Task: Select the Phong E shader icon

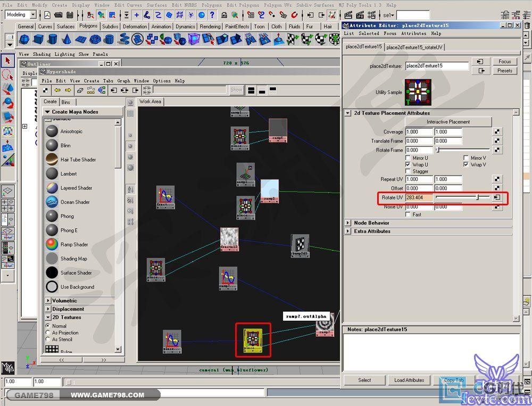Action: (52, 230)
